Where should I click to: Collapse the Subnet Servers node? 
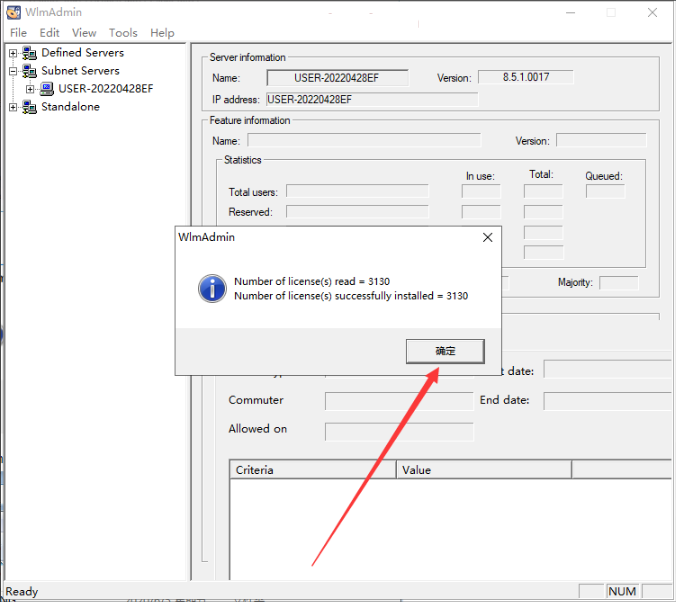[x=13, y=71]
